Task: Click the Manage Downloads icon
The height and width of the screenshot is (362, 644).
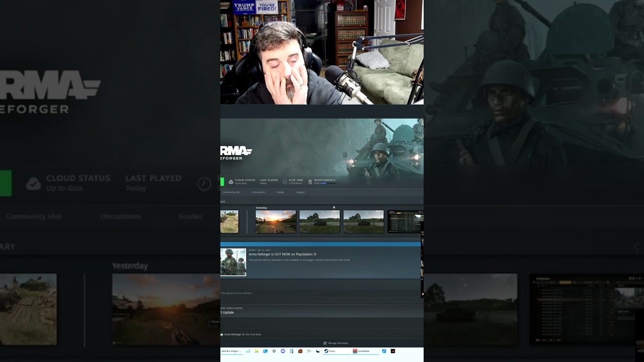Action: click(325, 343)
